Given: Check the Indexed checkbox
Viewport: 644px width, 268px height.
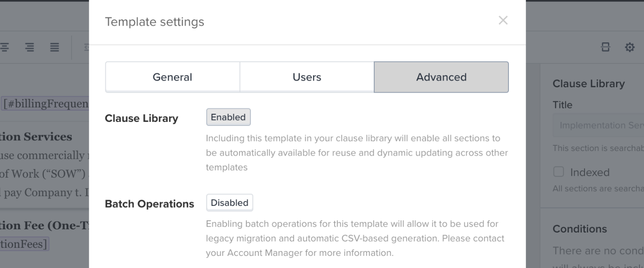Looking at the screenshot, I should [558, 172].
